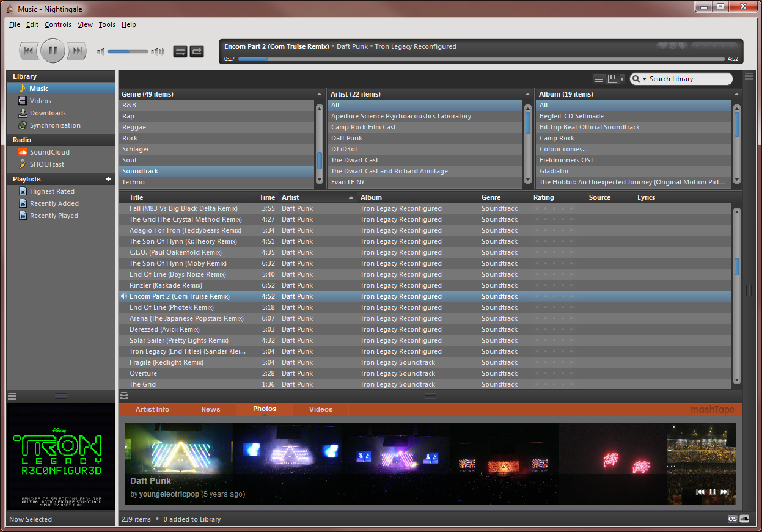This screenshot has width=762, height=532.
Task: Open Downloads in the sidebar
Action: [x=61, y=113]
